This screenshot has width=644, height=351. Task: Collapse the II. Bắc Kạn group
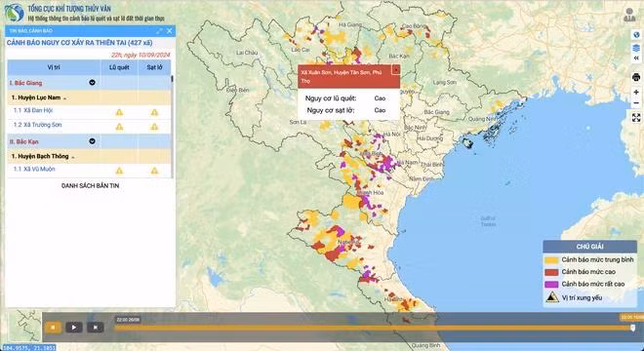[x=92, y=141]
